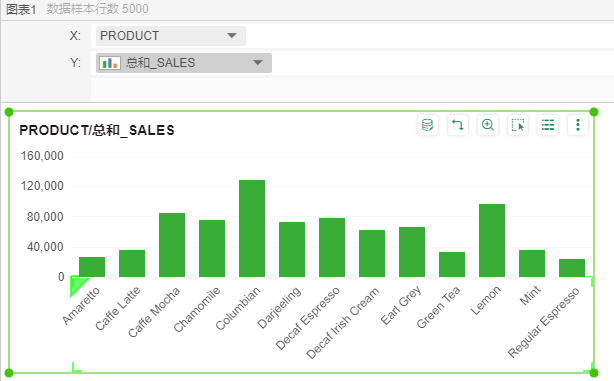The height and width of the screenshot is (381, 614).
Task: Open the X axis PRODUCT field selector
Action: [171, 36]
